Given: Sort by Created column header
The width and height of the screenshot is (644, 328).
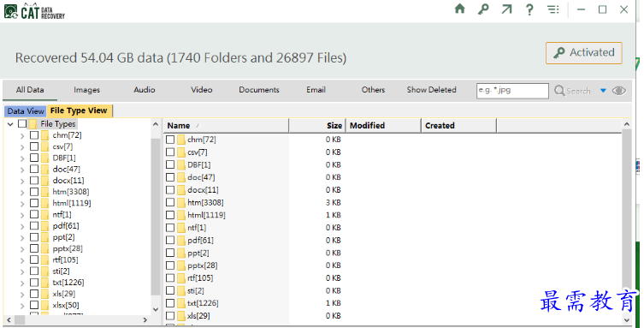Looking at the screenshot, I should pos(458,126).
